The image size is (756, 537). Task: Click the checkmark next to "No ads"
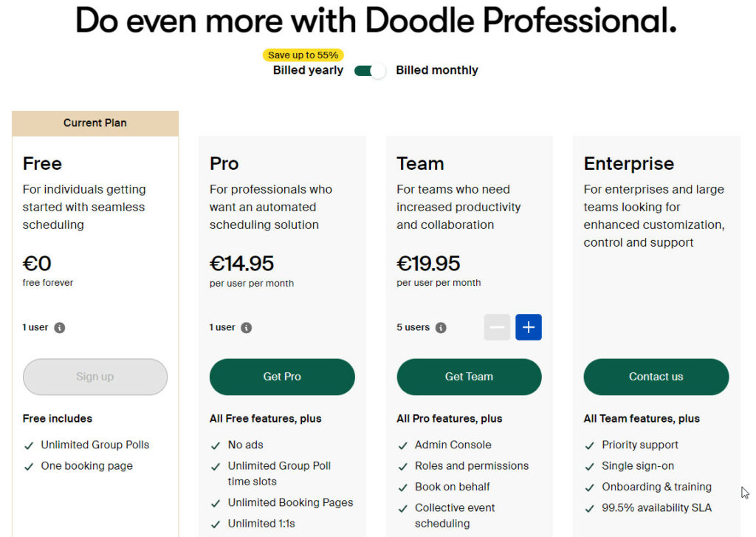(216, 445)
